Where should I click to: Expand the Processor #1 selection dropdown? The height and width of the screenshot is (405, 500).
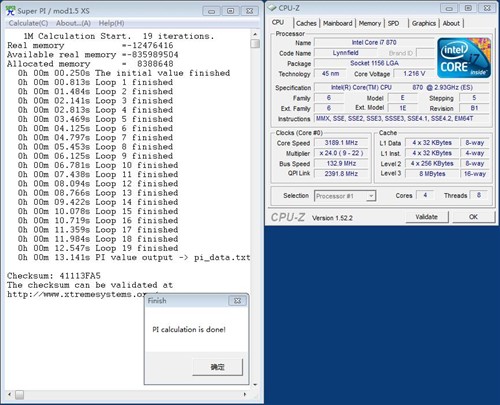(x=371, y=196)
